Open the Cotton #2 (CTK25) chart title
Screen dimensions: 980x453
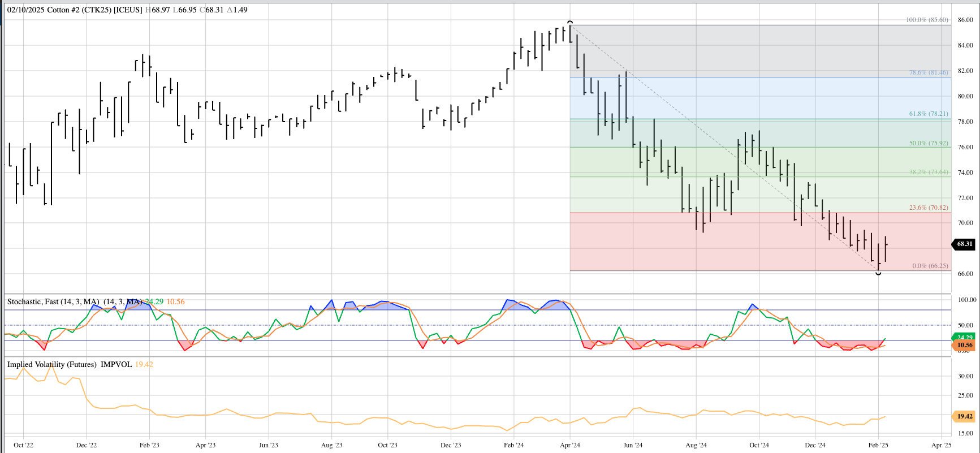pos(75,10)
